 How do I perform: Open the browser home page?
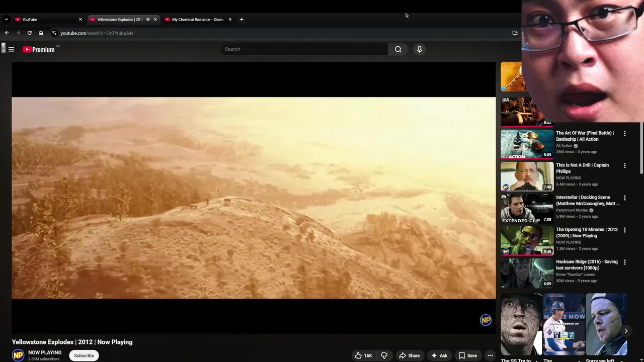41,33
